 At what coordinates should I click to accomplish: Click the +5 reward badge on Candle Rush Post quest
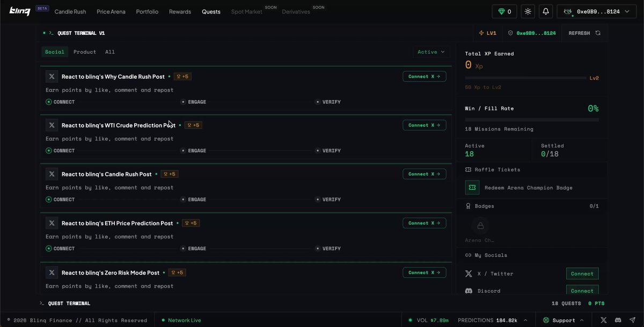pos(169,174)
